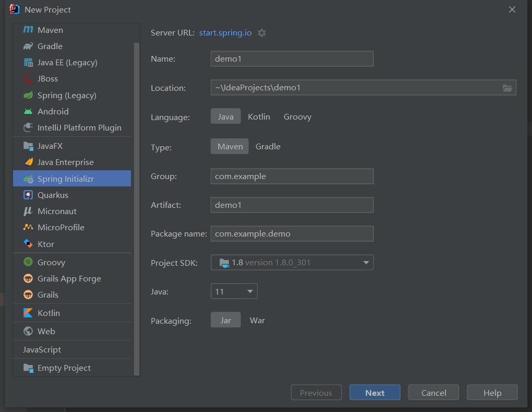Click the Grails App Forge icon
This screenshot has height=412, width=532.
click(28, 278)
